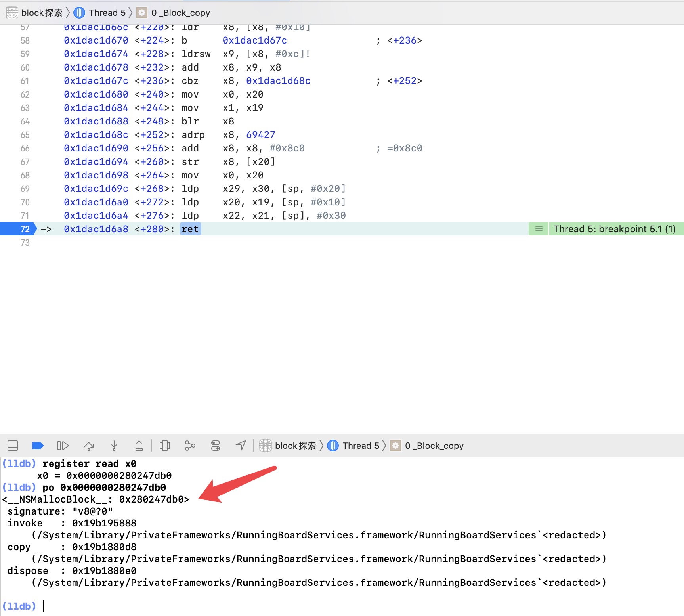
Task: Toggle the breakpoints activation icon
Action: pyautogui.click(x=38, y=446)
